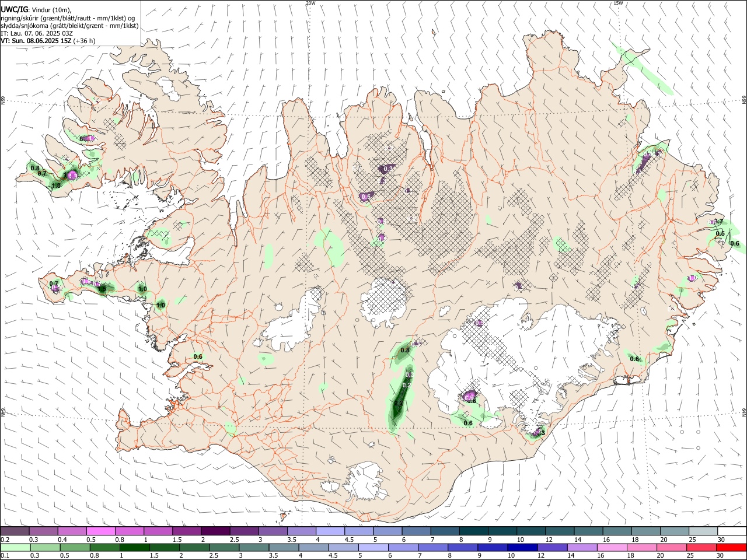
Task: Pick the dark teal snow swatch starting at 8
Action: tap(474, 531)
